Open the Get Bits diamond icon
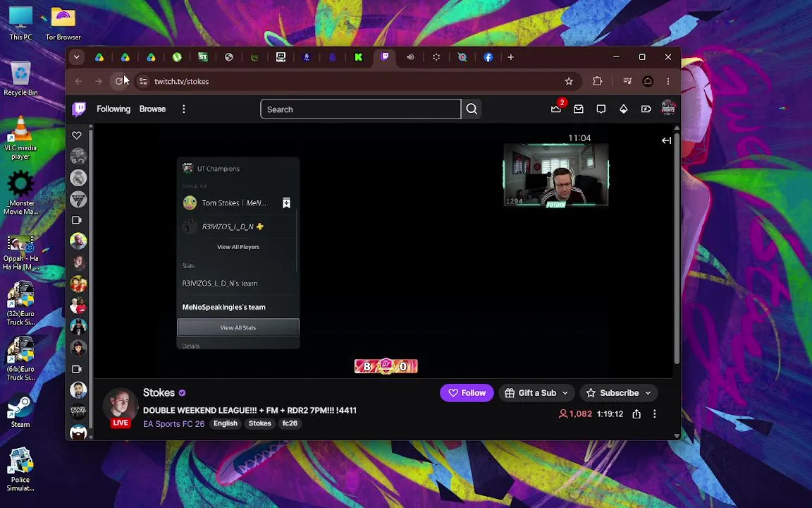The height and width of the screenshot is (508, 812). (x=624, y=109)
